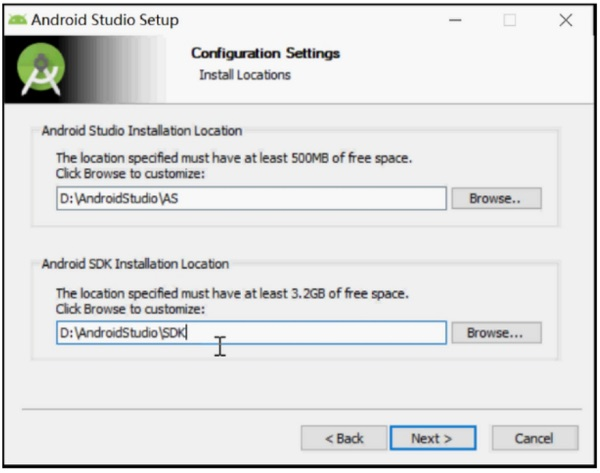Click the Android Studio title bar icon

[x=18, y=20]
